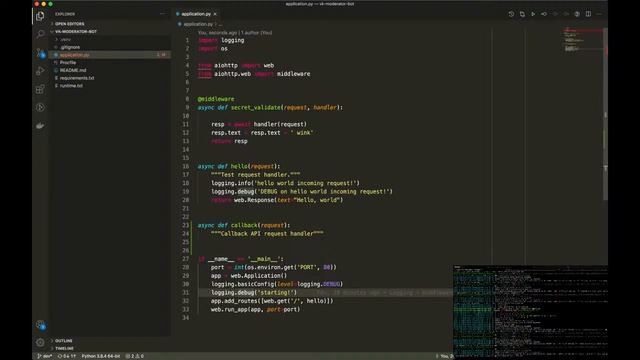Click Synchronize Changes in status bar
The image size is (640, 360).
coord(67,356)
